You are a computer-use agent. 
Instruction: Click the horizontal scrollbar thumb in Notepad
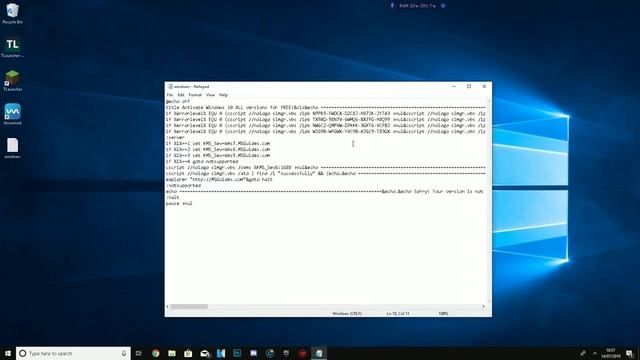click(x=189, y=307)
